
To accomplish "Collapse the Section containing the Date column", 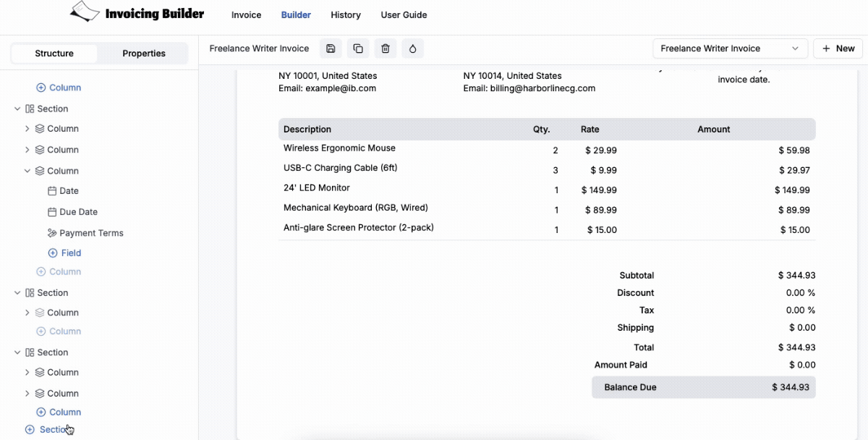I will pos(17,109).
